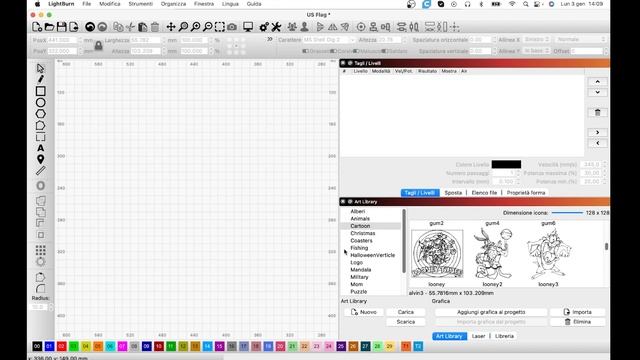Toggle the Saldato switch
This screenshot has height=360, width=640.
pos(384,51)
